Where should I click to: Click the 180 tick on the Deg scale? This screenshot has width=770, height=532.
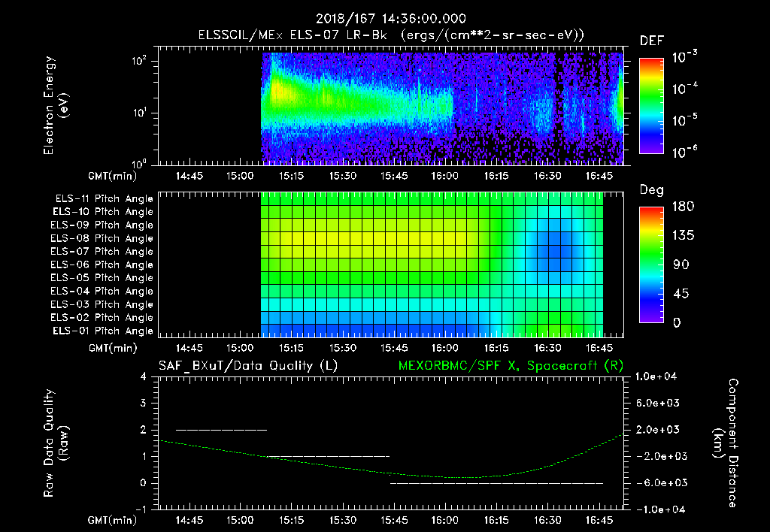(x=683, y=207)
